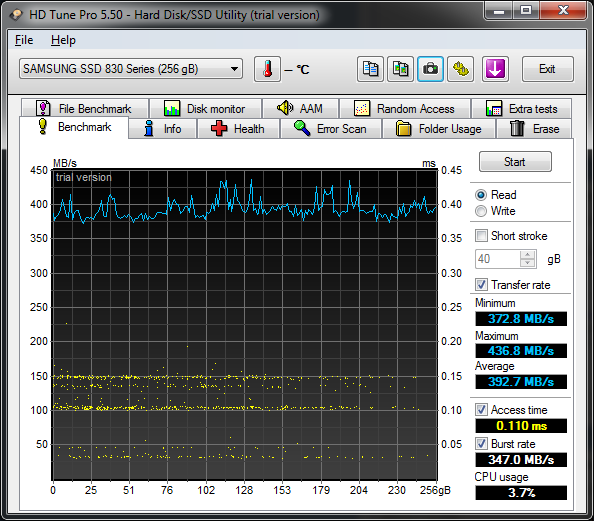Click the Exit button

tap(547, 69)
